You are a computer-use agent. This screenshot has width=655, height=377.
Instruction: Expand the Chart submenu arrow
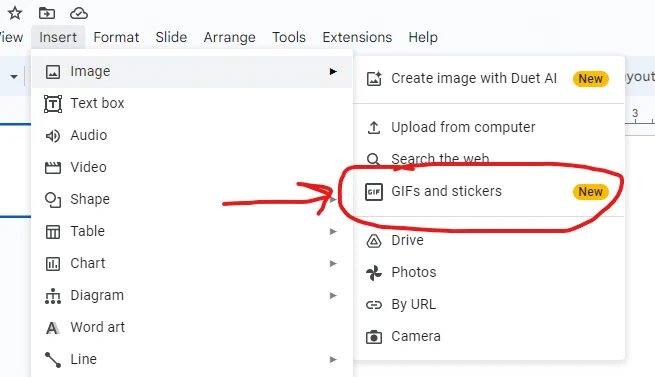click(x=333, y=263)
